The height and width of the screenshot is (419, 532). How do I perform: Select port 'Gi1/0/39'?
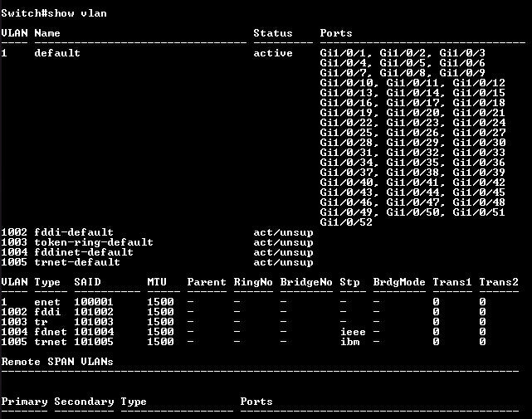[x=479, y=173]
